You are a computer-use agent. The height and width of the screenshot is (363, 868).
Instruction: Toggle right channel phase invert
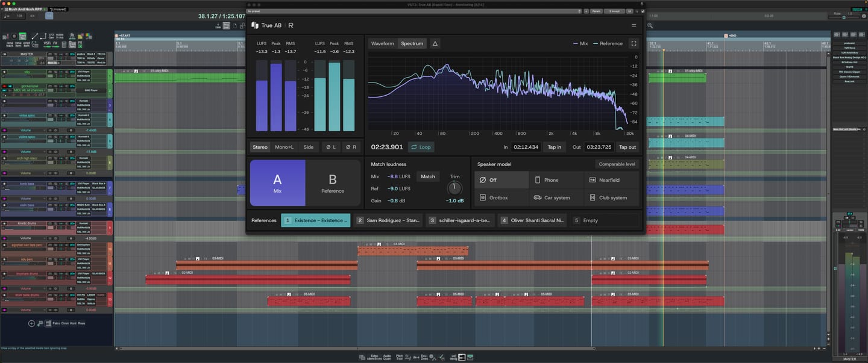[x=351, y=147]
